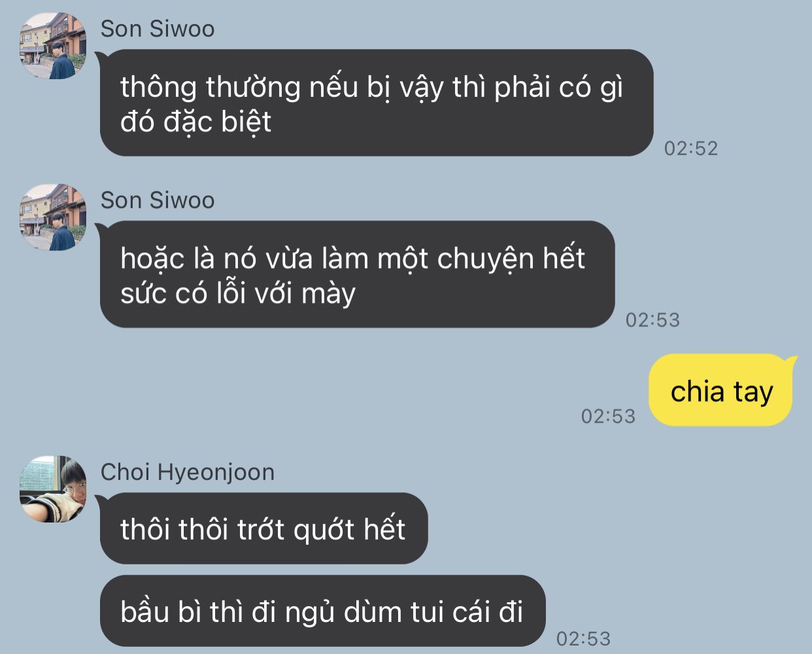Tap the word 'thông' starting the first message
Screen dimensions: 812x654
[159, 88]
